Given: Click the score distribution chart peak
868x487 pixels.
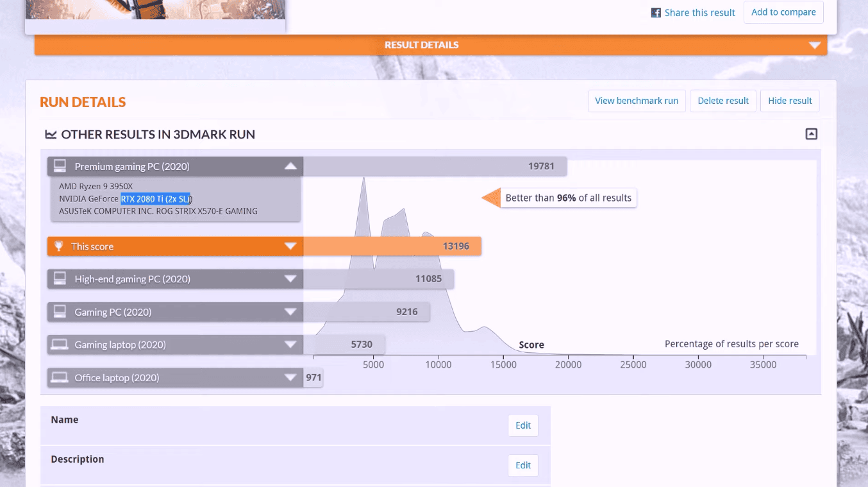Looking at the screenshot, I should [x=363, y=186].
